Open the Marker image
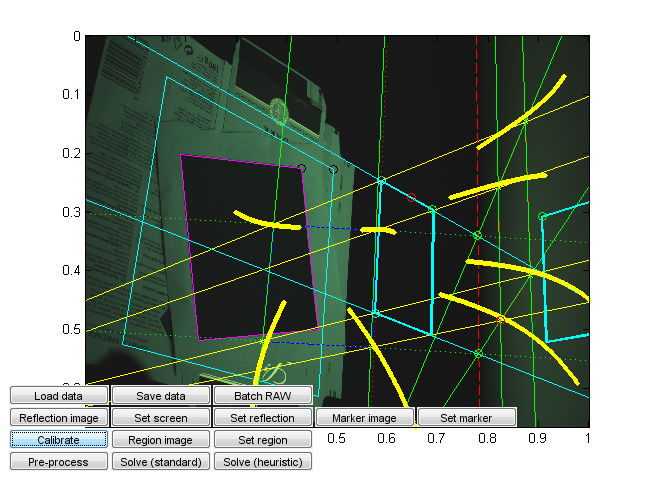This screenshot has width=651, height=480. pos(365,418)
